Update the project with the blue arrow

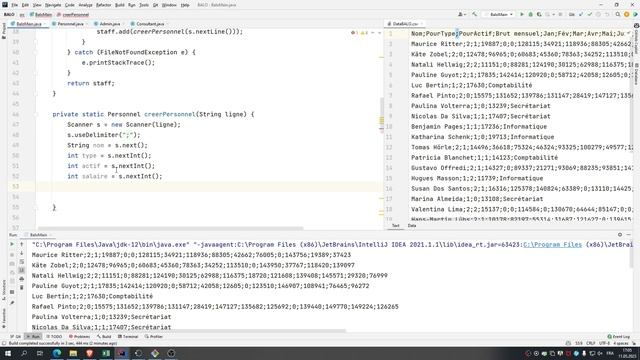[x=581, y=14]
